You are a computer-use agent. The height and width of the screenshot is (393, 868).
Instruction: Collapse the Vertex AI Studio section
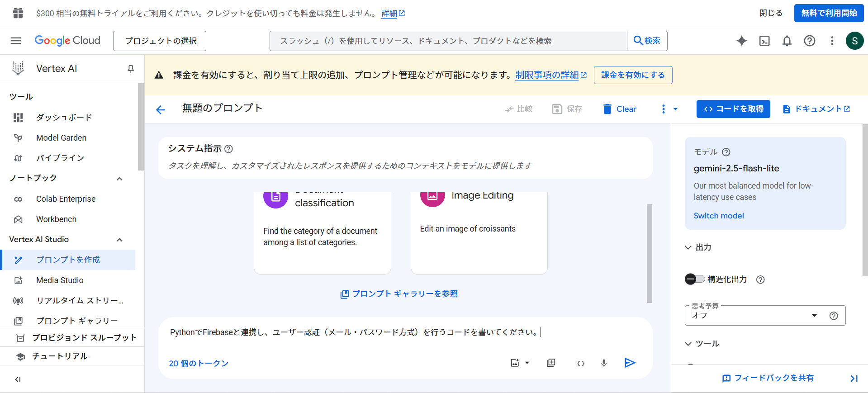(119, 240)
